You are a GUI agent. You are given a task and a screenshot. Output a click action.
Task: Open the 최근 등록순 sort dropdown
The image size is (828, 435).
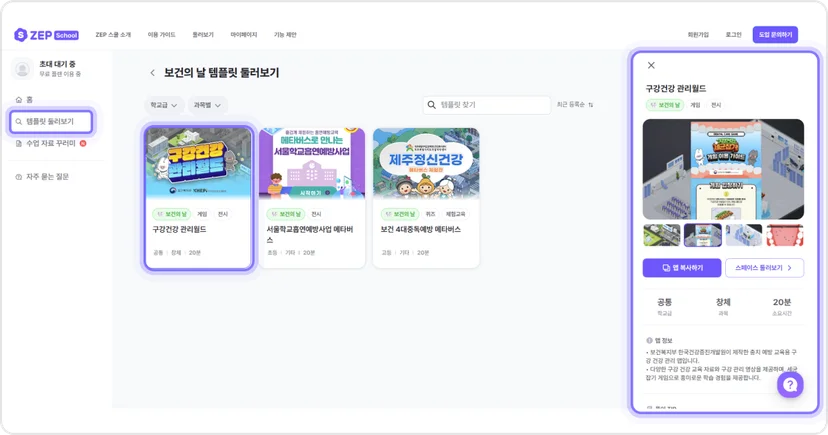pos(575,105)
